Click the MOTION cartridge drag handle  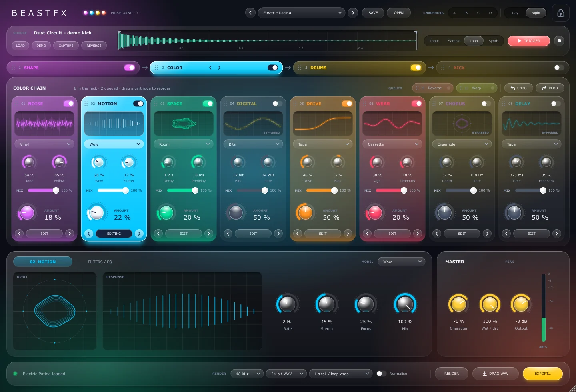(x=86, y=104)
